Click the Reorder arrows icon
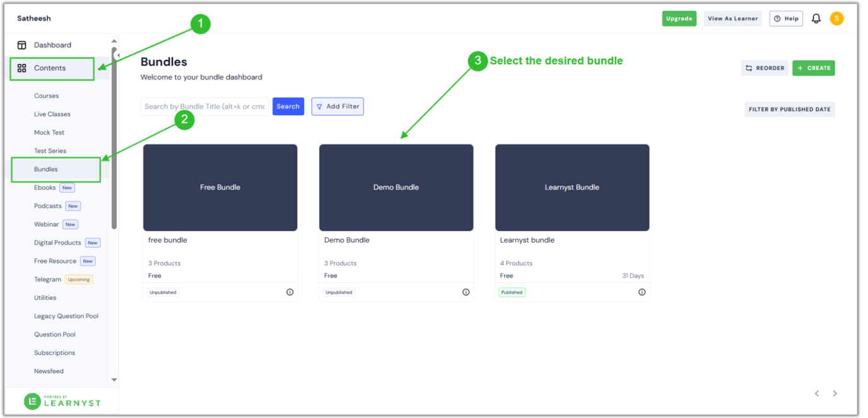The width and height of the screenshot is (868, 418). tap(748, 68)
